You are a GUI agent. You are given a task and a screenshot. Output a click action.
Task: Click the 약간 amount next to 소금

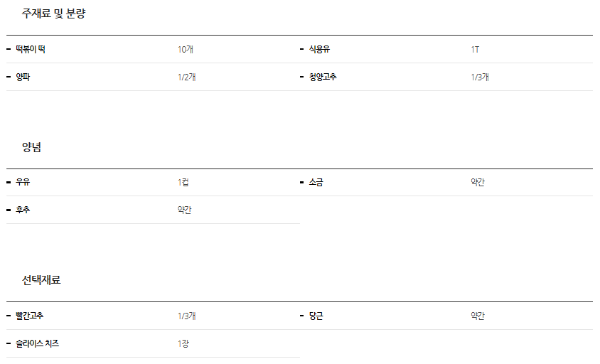click(x=478, y=182)
